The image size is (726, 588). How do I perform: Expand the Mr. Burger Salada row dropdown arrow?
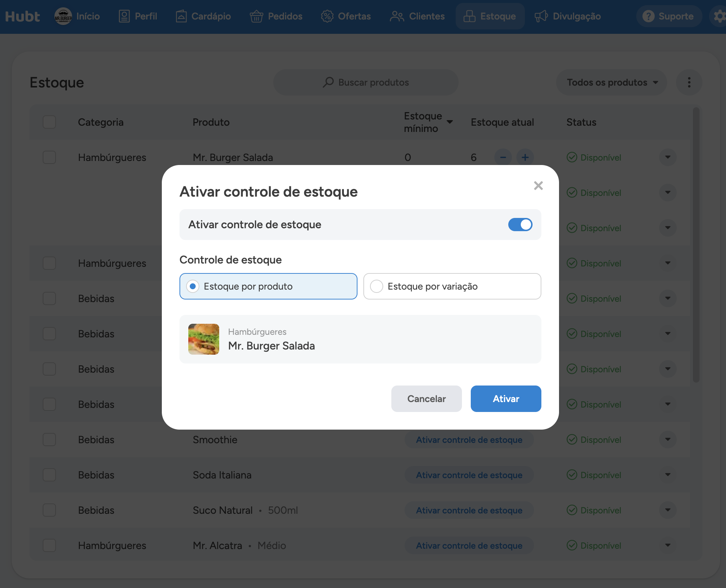click(x=668, y=157)
